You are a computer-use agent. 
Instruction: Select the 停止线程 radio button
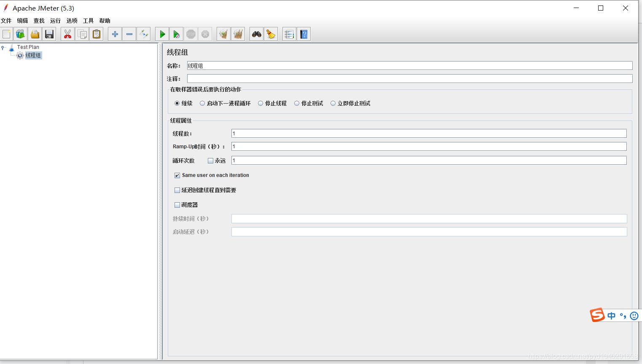coord(261,103)
